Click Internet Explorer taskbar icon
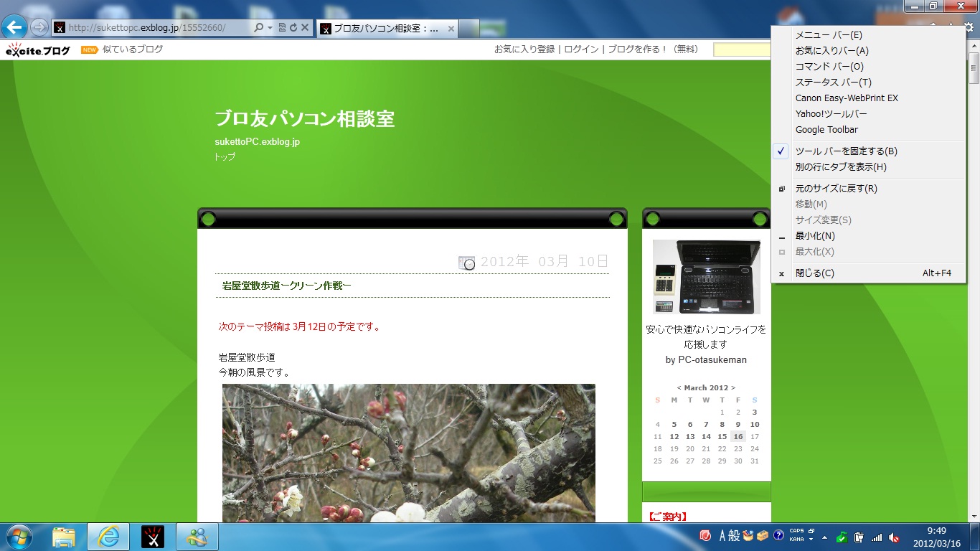The image size is (980, 551). point(108,537)
